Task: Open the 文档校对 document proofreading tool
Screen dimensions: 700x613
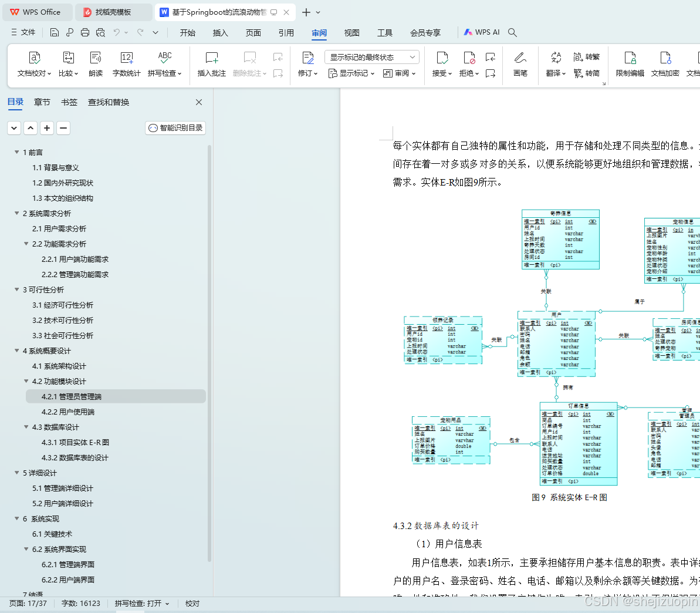Action: tap(35, 64)
